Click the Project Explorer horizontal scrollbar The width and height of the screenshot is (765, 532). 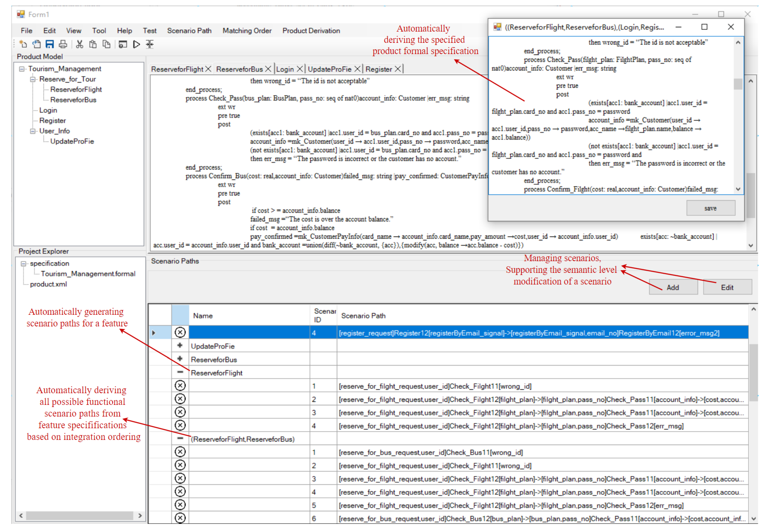(x=80, y=516)
